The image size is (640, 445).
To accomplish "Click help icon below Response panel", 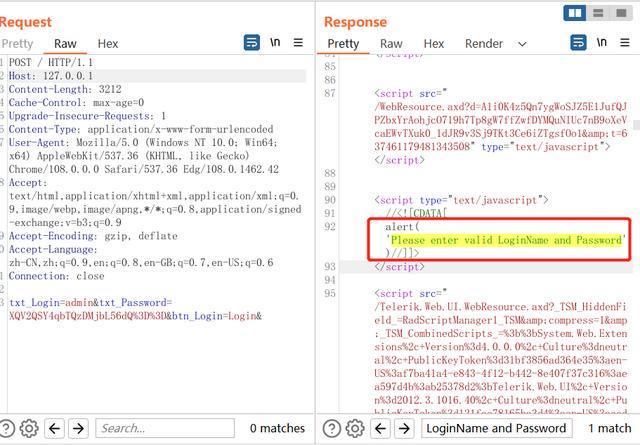I will point(331,428).
